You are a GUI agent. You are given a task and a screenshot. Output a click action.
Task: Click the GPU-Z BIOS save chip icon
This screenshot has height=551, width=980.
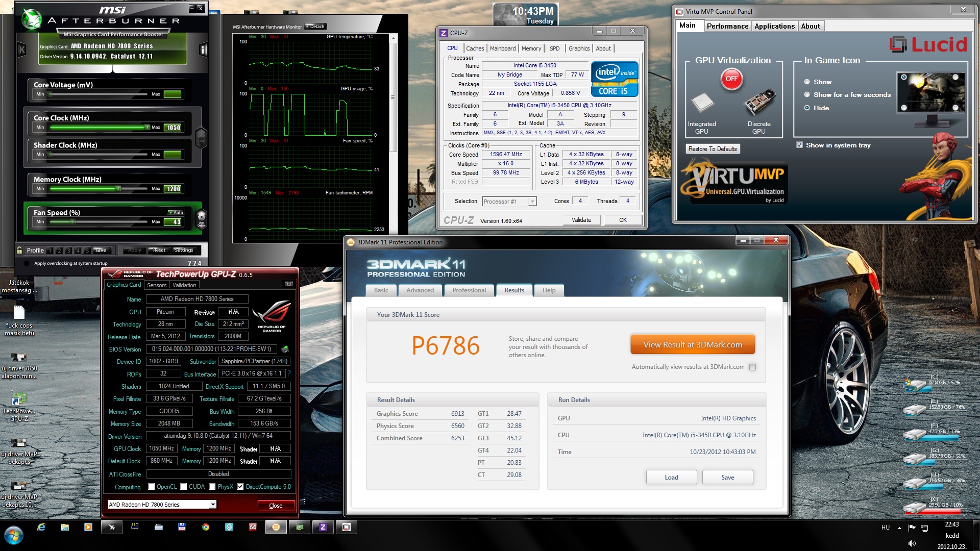click(285, 349)
